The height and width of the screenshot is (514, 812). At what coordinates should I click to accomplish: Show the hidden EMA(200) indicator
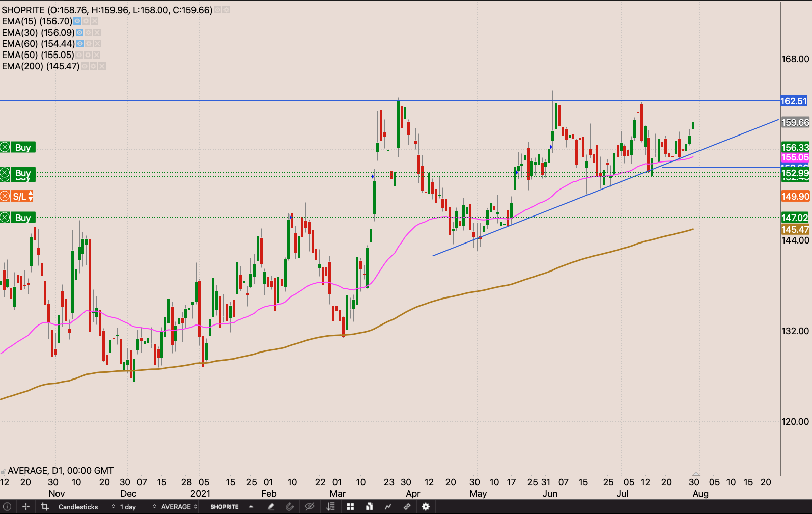85,66
